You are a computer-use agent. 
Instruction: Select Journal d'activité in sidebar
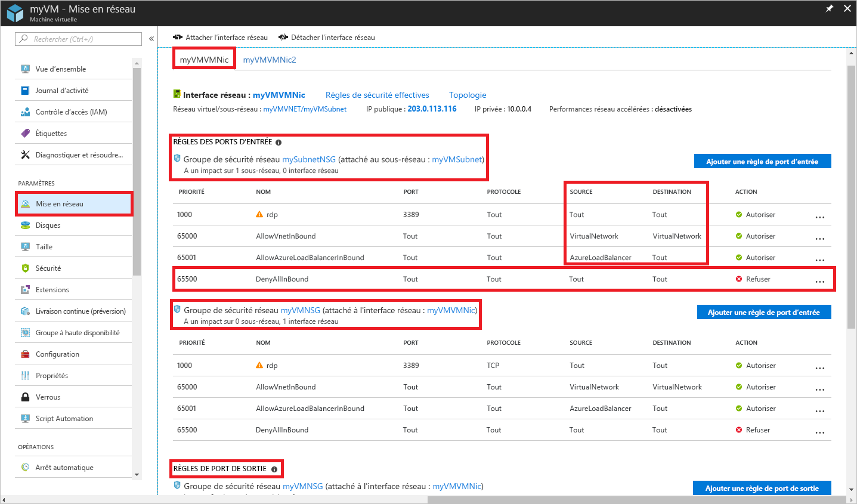point(61,90)
